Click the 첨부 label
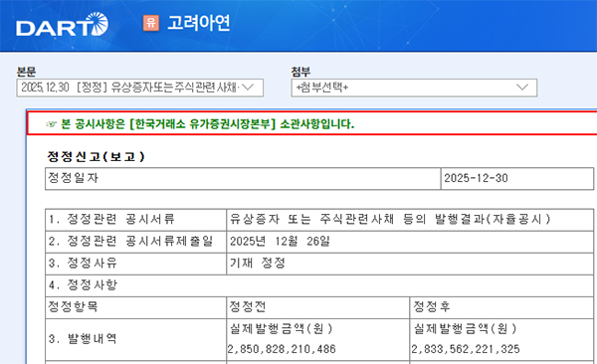 pos(300,72)
